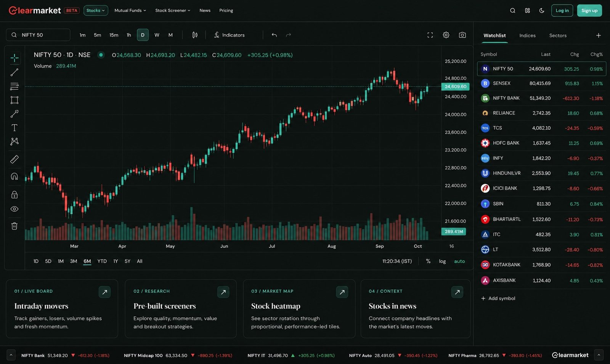Screen dimensions: 610x364
Task: Switch to 5m timeframe
Action: 98,35
